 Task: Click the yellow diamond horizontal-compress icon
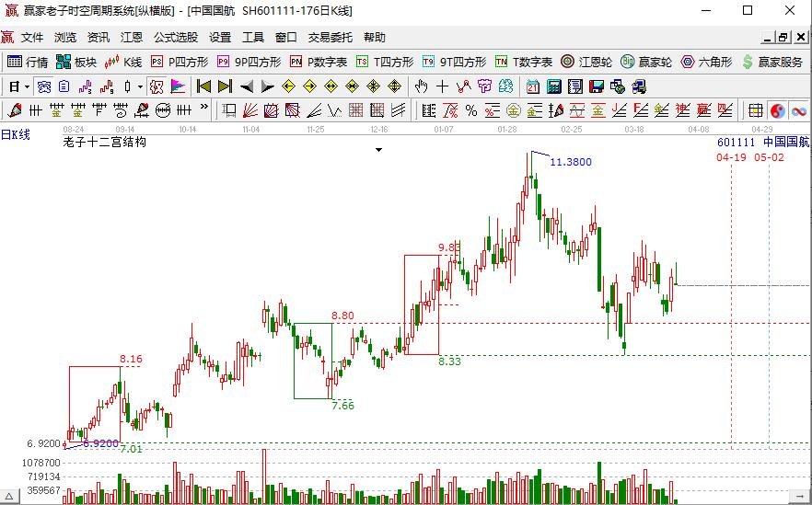point(352,86)
